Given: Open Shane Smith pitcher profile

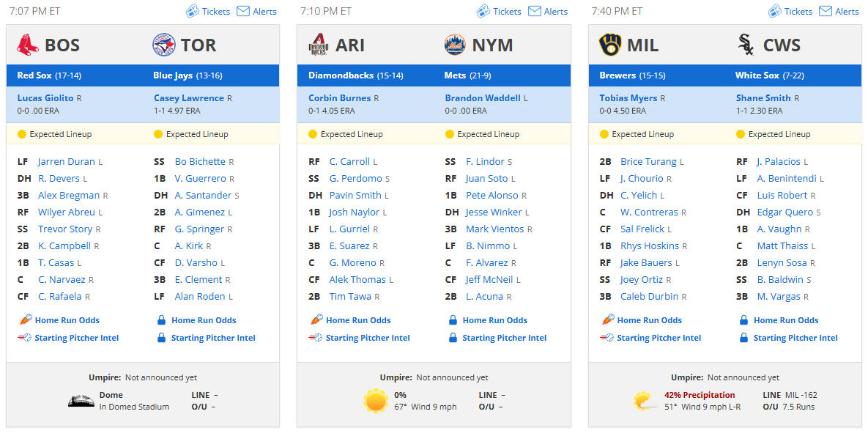Looking at the screenshot, I should [763, 98].
